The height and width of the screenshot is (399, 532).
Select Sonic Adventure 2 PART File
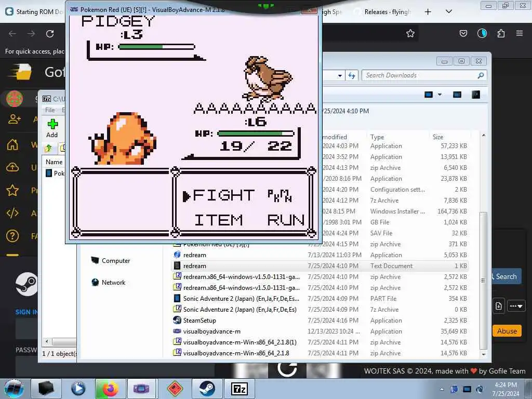(320, 299)
